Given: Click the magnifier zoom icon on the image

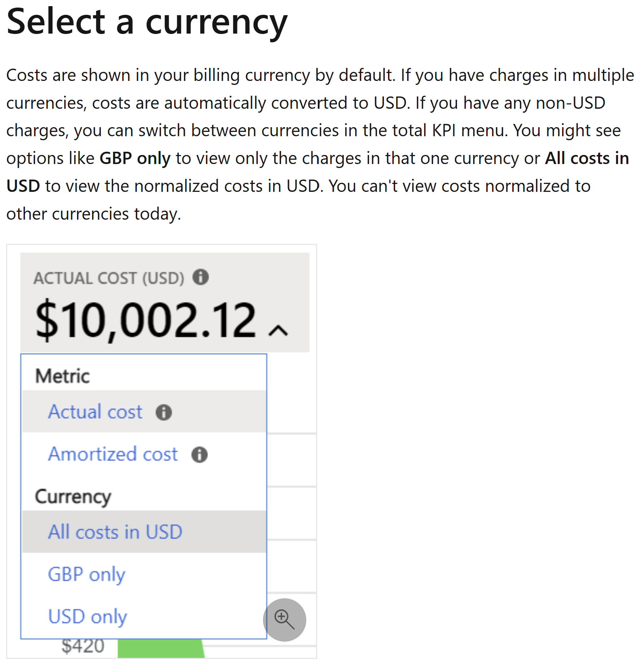Looking at the screenshot, I should tap(285, 620).
